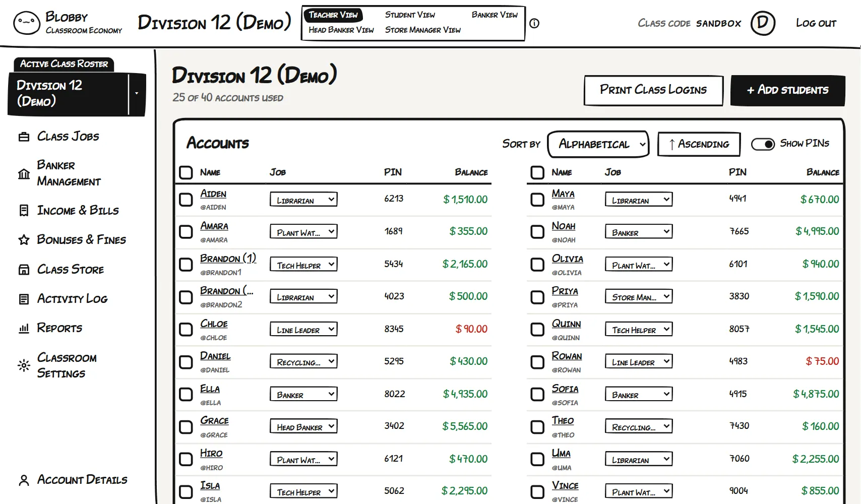
Task: Open Theo's Recycling job dropdown
Action: (x=639, y=426)
